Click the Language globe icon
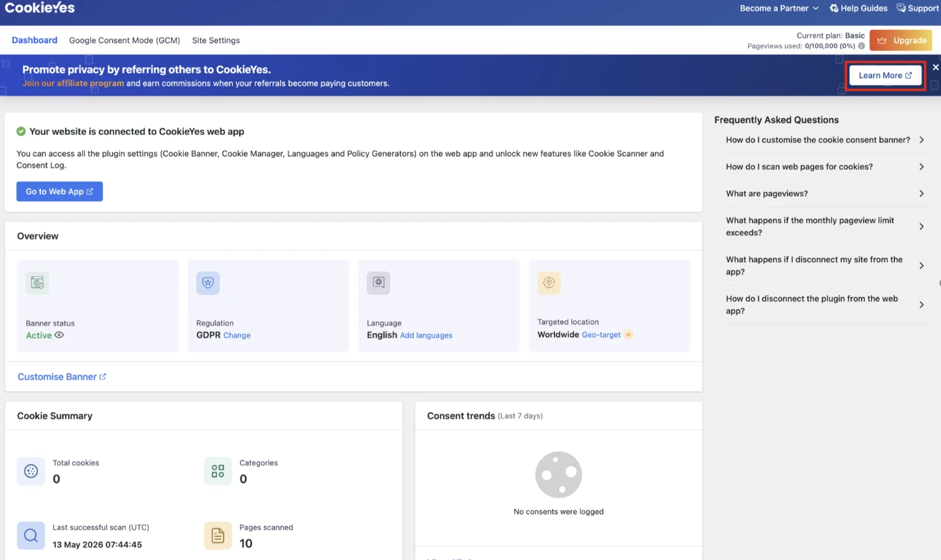Viewport: 941px width, 560px height. point(379,283)
